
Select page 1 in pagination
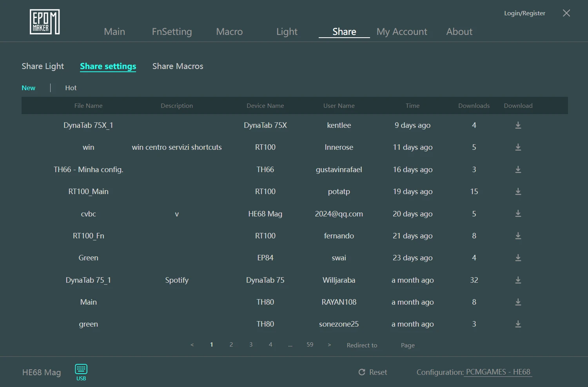click(x=212, y=345)
